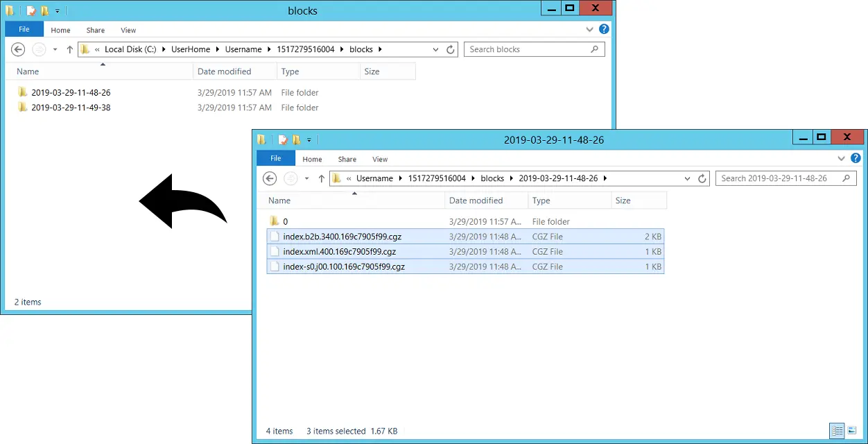Image resolution: width=868 pixels, height=444 pixels.
Task: Click the Back arrow in the blocks window
Action: [19, 49]
